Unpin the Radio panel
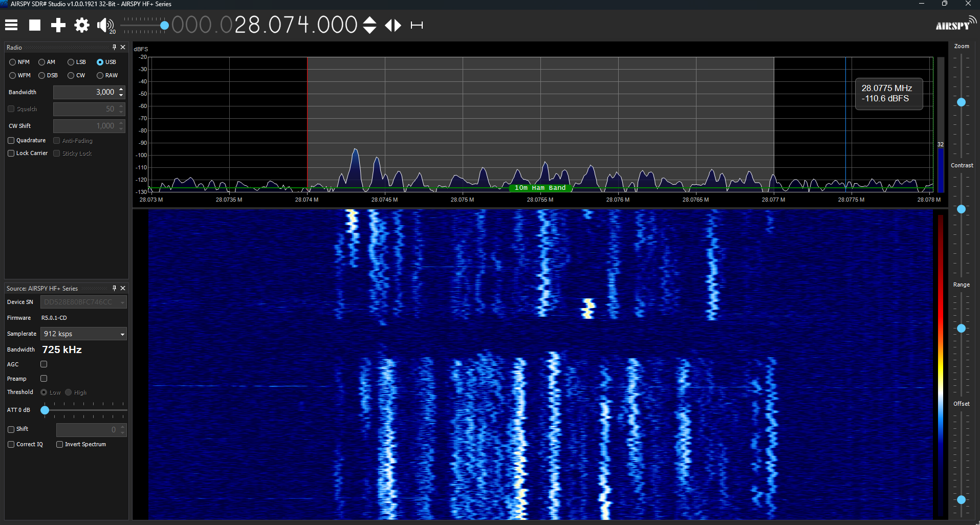This screenshot has height=525, width=980. [x=114, y=47]
